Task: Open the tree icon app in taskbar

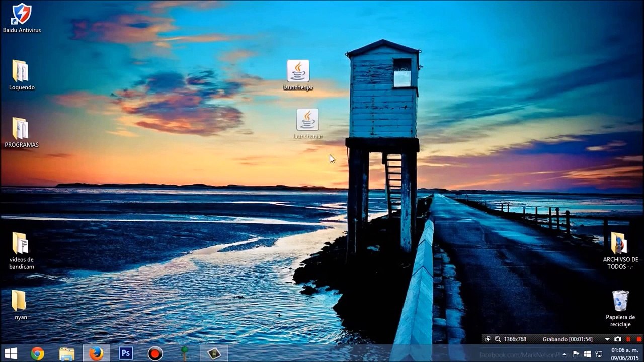Action: pyautogui.click(x=185, y=353)
